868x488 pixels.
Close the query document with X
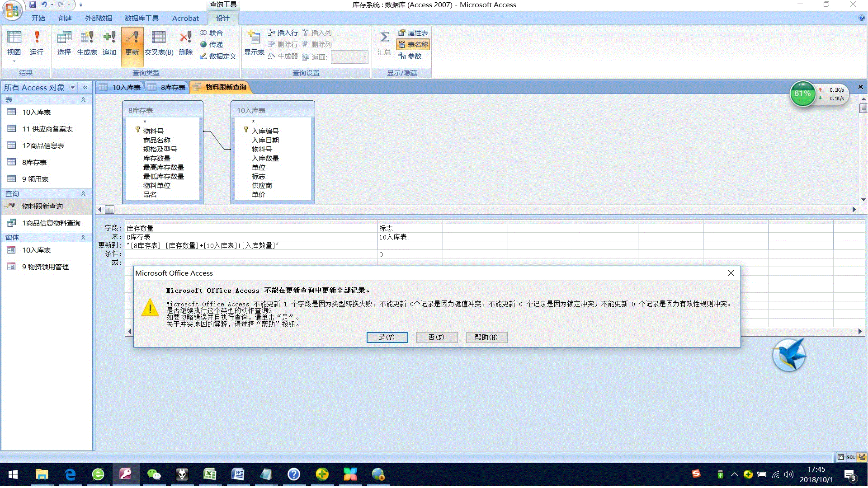pos(860,87)
